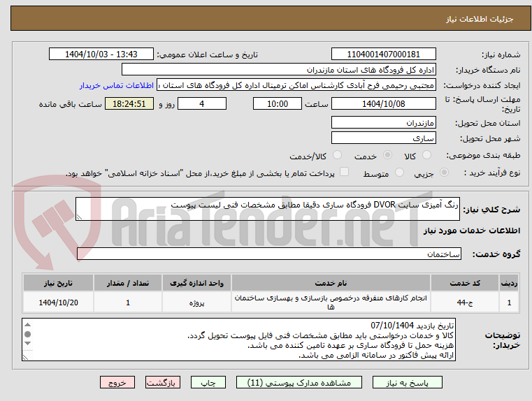Select the کالا radio button

(426, 155)
